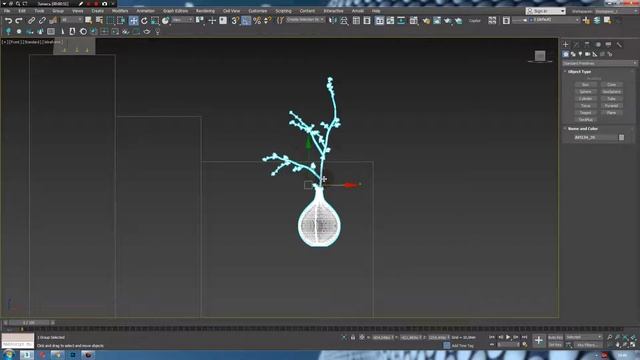The width and height of the screenshot is (640, 360).
Task: Pick the Rectangular Selection Region tool
Action: pyautogui.click(x=110, y=20)
